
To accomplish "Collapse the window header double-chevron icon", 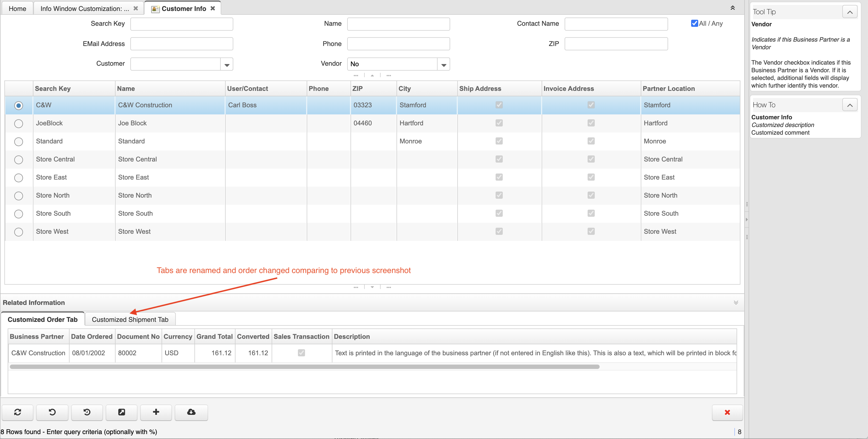I will [x=732, y=7].
